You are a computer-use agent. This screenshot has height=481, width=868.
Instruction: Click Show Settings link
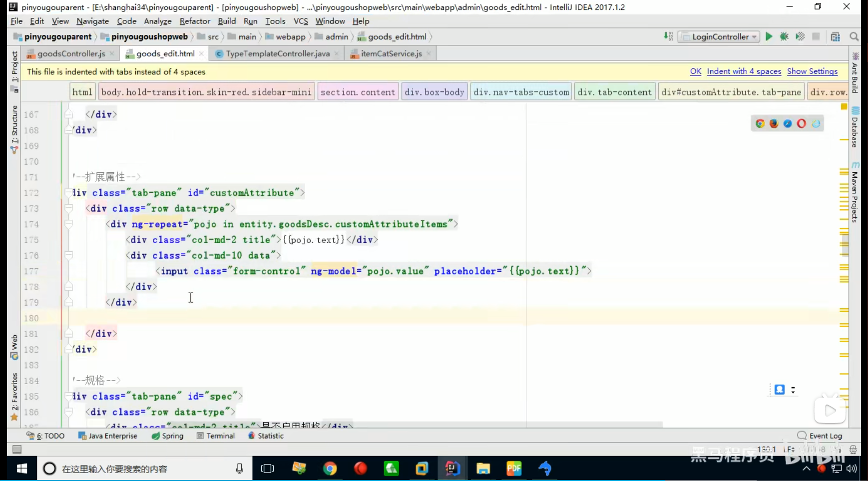coord(812,71)
